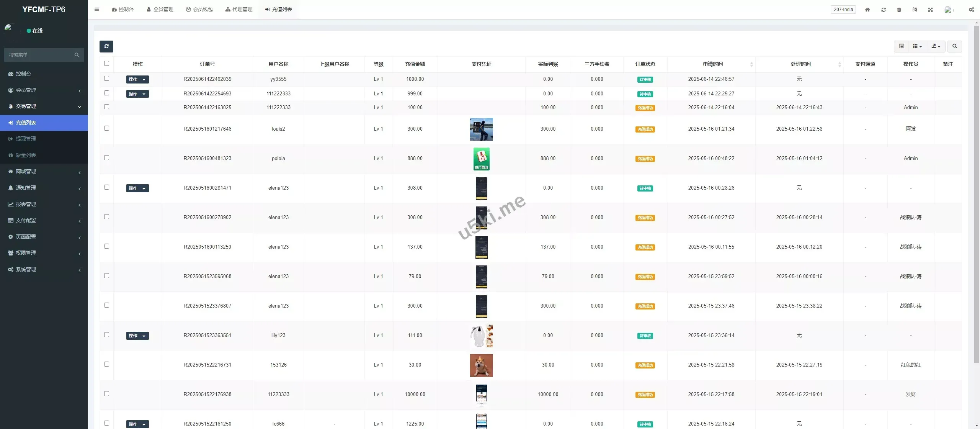Image resolution: width=980 pixels, height=429 pixels.
Task: Open the Shiba dog payment voucher thumbnail
Action: click(x=481, y=365)
